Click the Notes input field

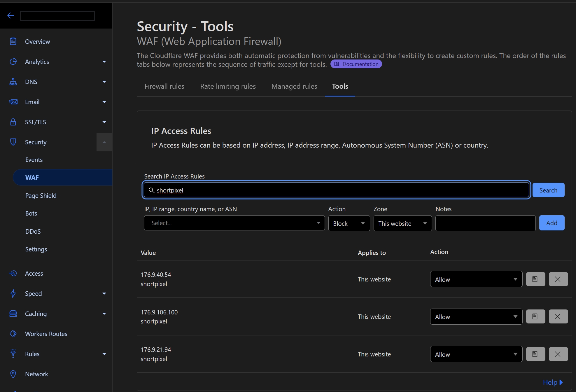pyautogui.click(x=485, y=223)
